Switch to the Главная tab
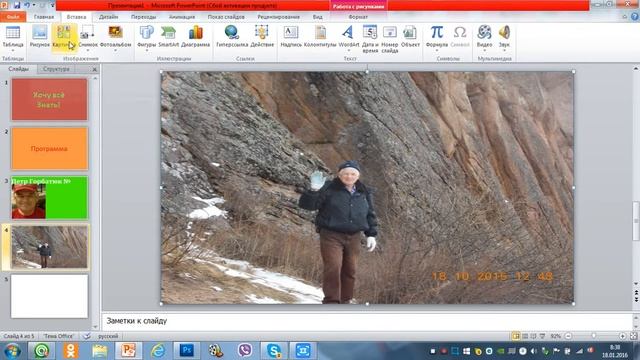Viewport: 640px width, 360px height. pos(44,17)
